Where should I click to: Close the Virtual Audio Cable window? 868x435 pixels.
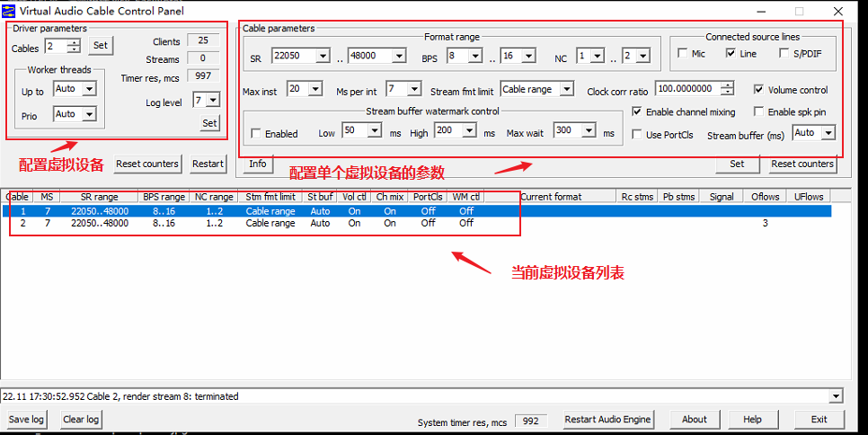838,11
